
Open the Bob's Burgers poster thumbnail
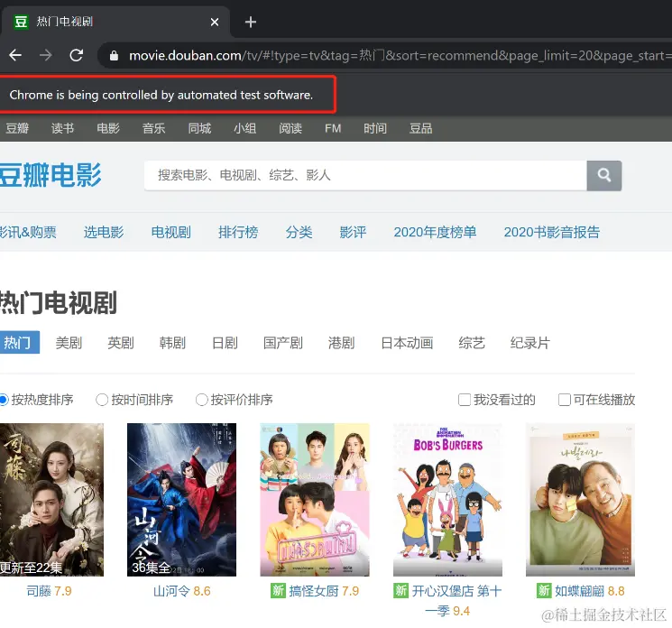(447, 499)
